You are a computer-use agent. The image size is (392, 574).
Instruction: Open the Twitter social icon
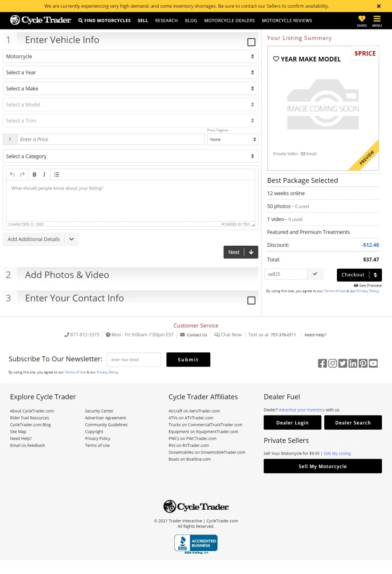coord(343,363)
